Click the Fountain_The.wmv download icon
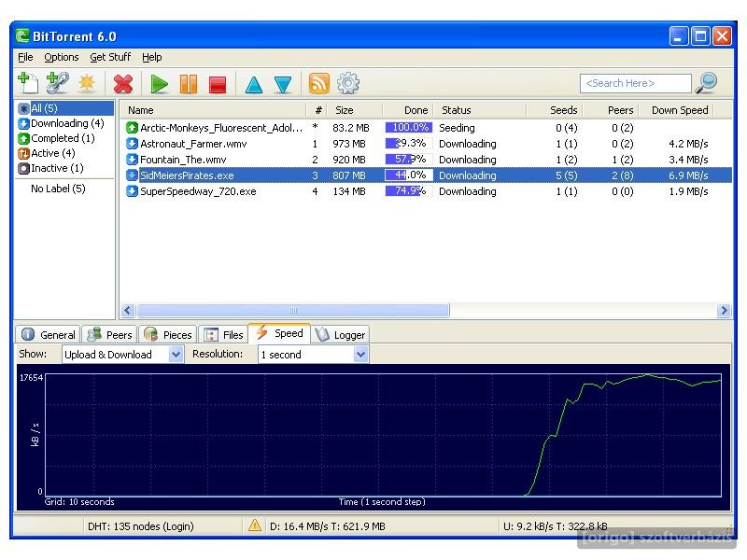747x560 pixels. click(x=132, y=159)
